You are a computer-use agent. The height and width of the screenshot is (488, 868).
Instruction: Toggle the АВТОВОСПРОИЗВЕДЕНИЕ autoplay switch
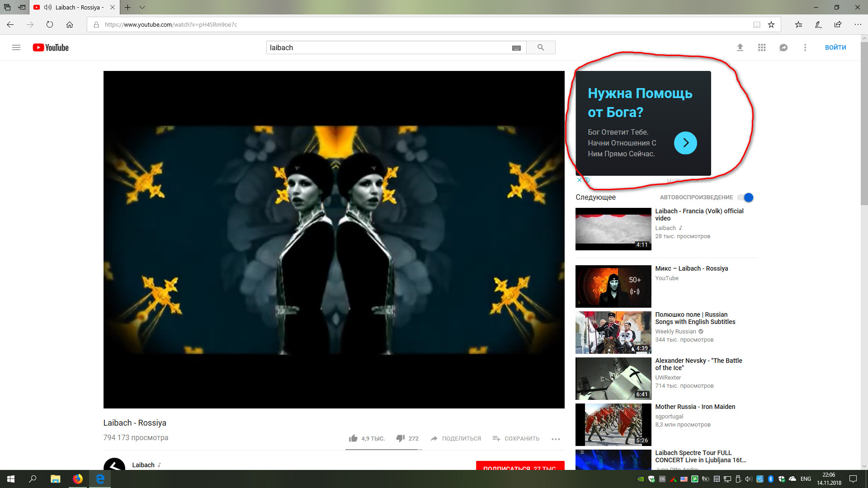point(745,197)
